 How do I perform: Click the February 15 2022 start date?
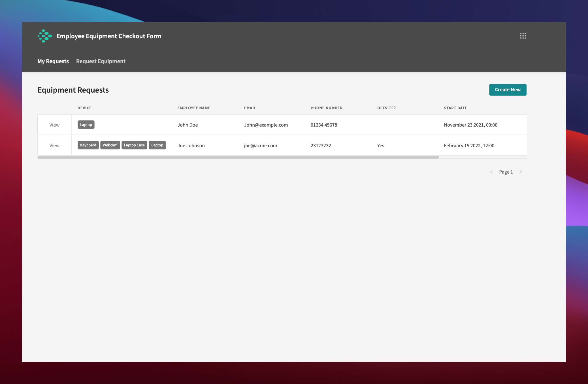tap(469, 146)
